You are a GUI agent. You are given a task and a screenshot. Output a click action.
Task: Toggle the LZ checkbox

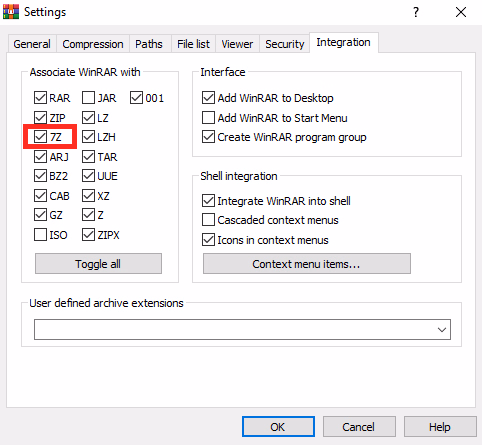coord(88,118)
